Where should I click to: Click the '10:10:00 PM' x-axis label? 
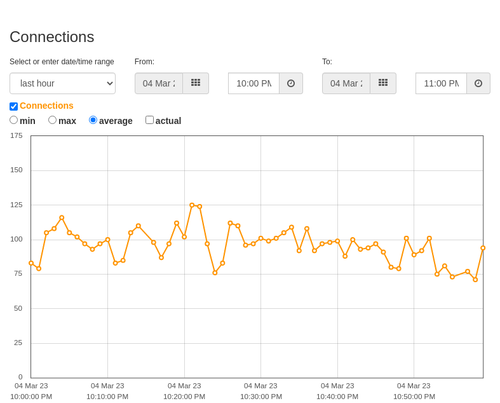107,397
